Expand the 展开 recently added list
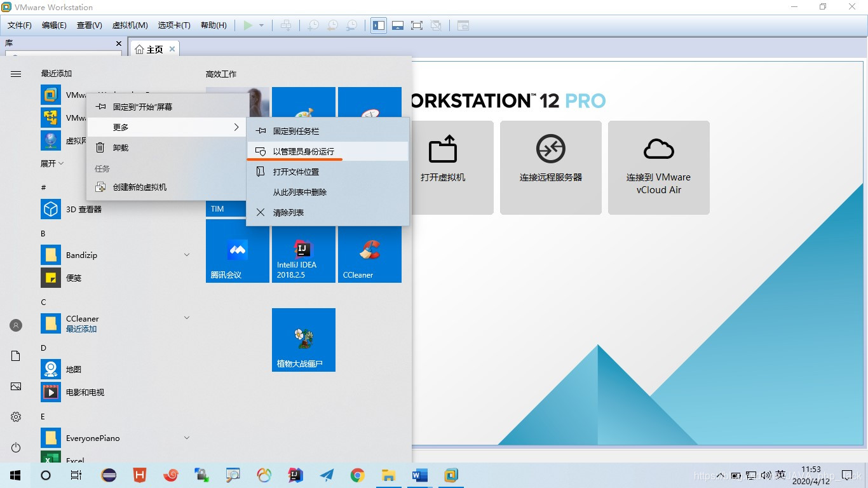The width and height of the screenshot is (868, 488). point(52,163)
